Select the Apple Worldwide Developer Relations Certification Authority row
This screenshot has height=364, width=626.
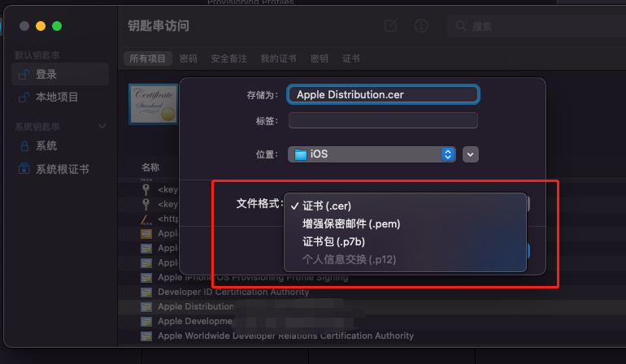[x=285, y=336]
